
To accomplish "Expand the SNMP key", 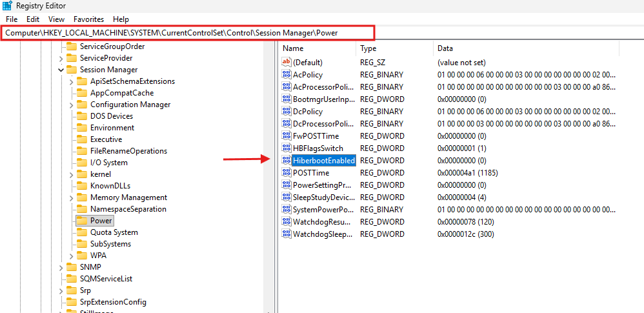I will [61, 267].
